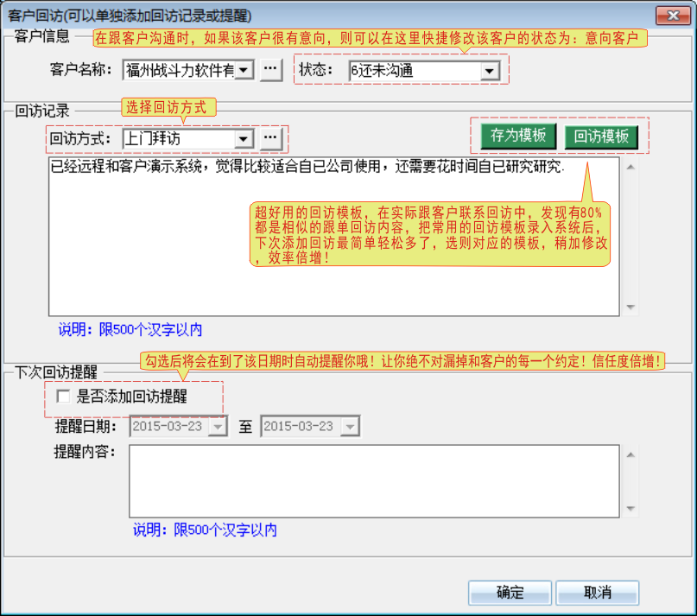The width and height of the screenshot is (697, 616).
Task: Cancel with the 取消 button
Action: tap(598, 593)
